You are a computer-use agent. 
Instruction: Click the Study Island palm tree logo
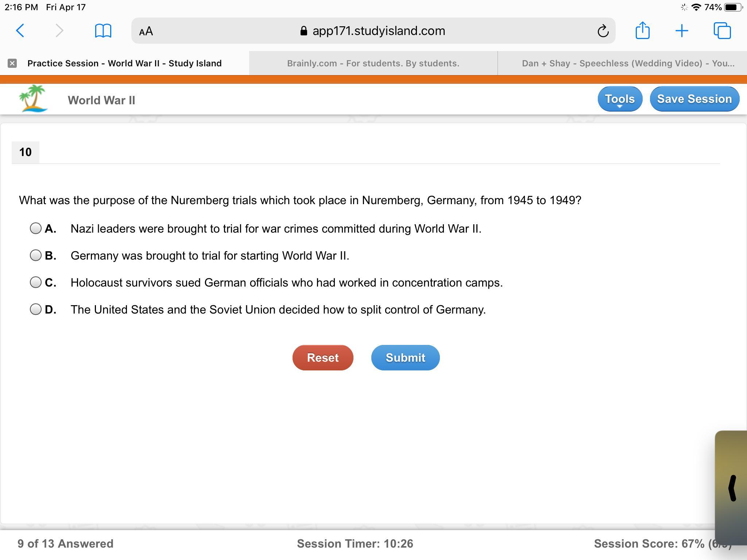click(34, 99)
